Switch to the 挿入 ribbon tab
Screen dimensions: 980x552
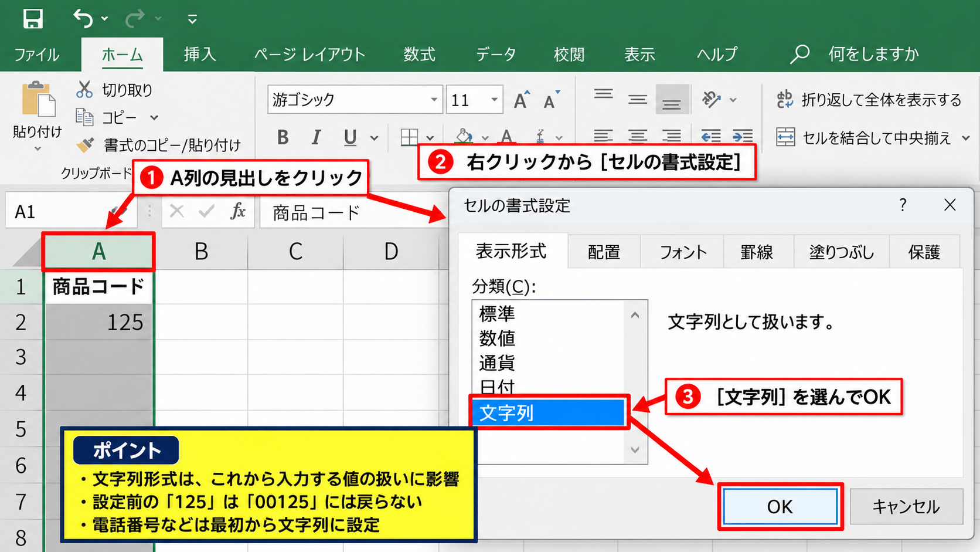pyautogui.click(x=200, y=55)
